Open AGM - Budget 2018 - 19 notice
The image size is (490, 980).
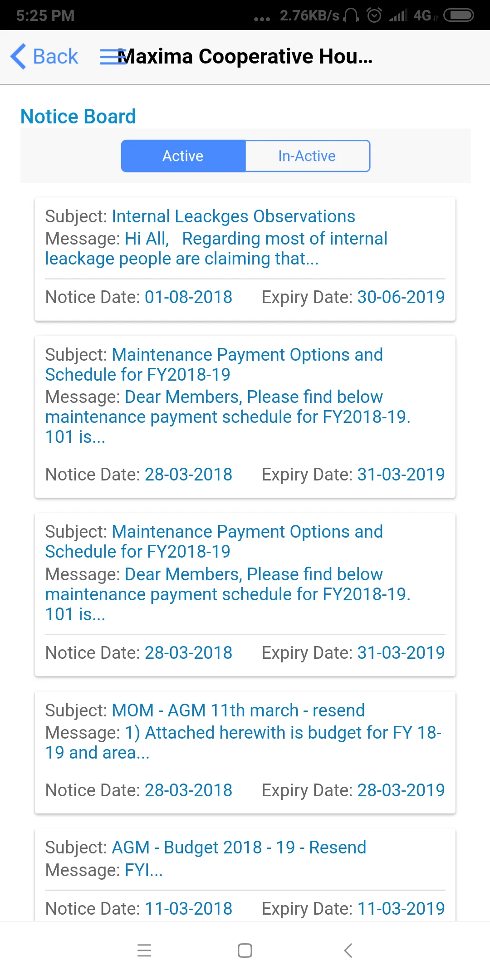tap(245, 875)
